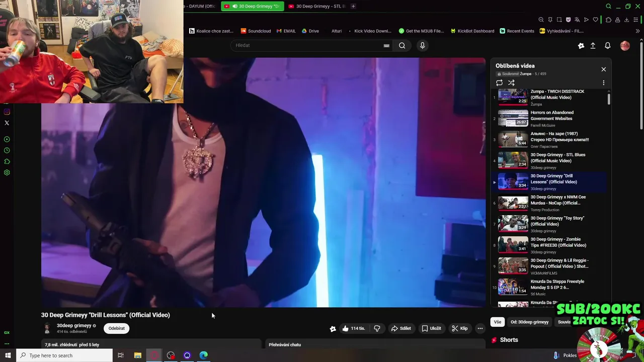This screenshot has height=362, width=644.
Task: Close the Oblíbená videa playlist panel
Action: (x=603, y=69)
